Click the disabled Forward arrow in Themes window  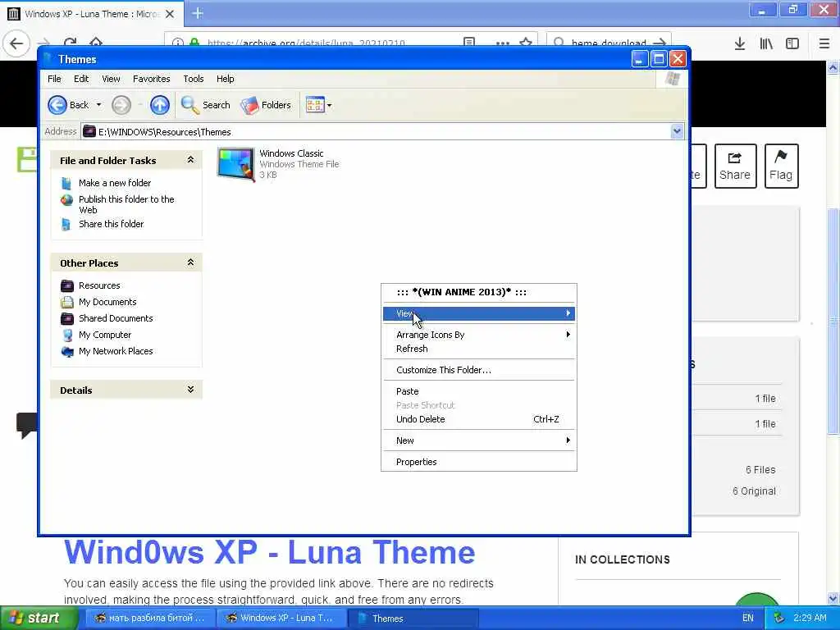tap(121, 105)
